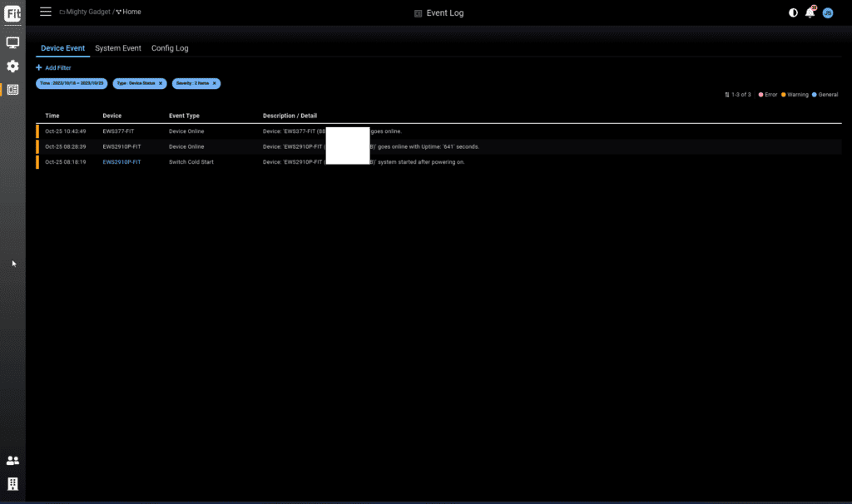Viewport: 852px width, 504px height.
Task: Toggle the dark/light contrast theme
Action: [793, 13]
